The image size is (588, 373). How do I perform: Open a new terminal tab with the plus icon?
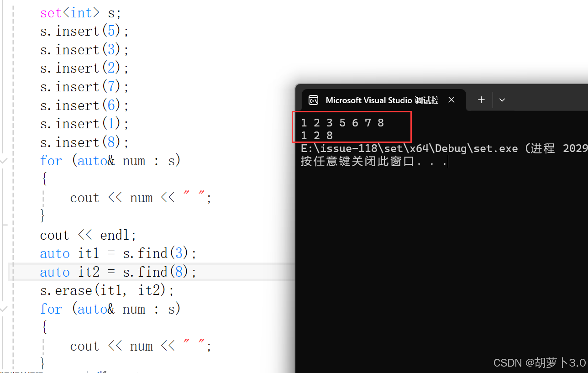(x=481, y=100)
